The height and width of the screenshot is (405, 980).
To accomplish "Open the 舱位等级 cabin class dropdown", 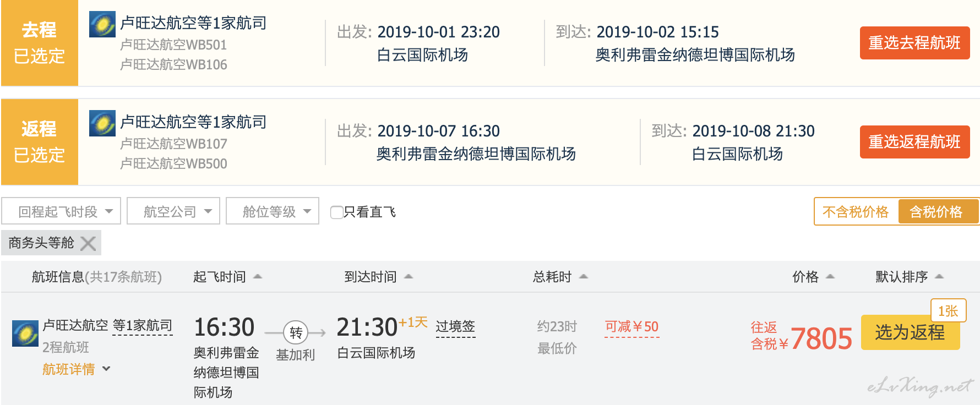I will (x=273, y=211).
